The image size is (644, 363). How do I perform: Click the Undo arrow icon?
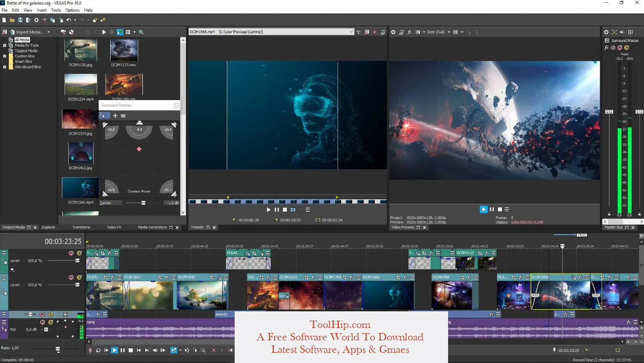pos(68,20)
